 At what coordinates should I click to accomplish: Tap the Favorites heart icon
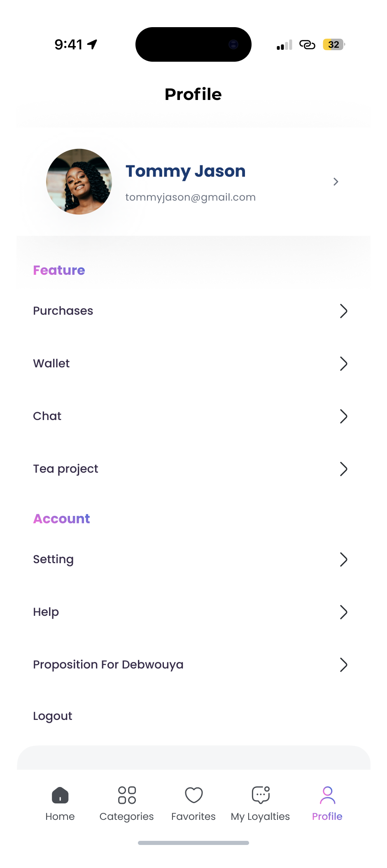coord(193,795)
